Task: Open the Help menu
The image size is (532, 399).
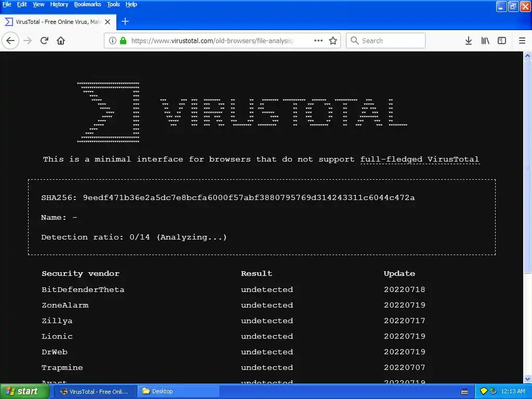Action: click(131, 4)
